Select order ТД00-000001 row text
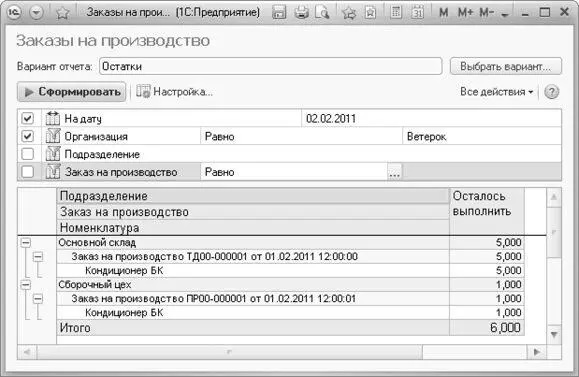Viewport: 579px width, 377px height. 215,257
